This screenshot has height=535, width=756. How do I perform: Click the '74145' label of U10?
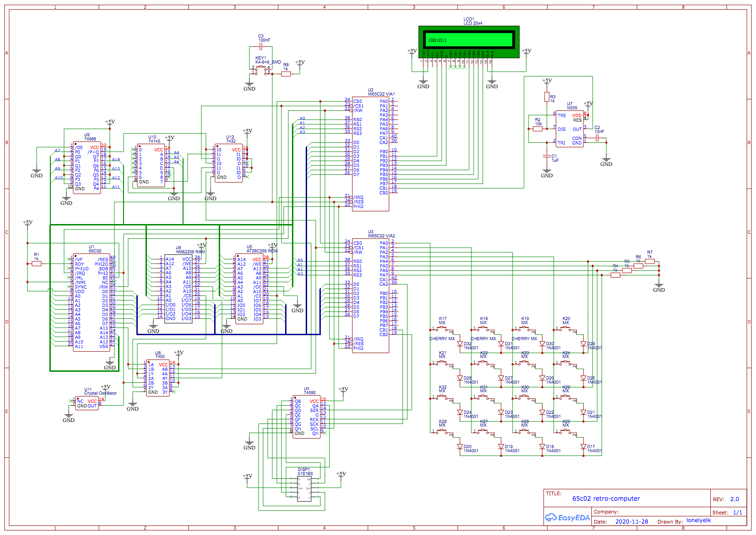coord(154,141)
